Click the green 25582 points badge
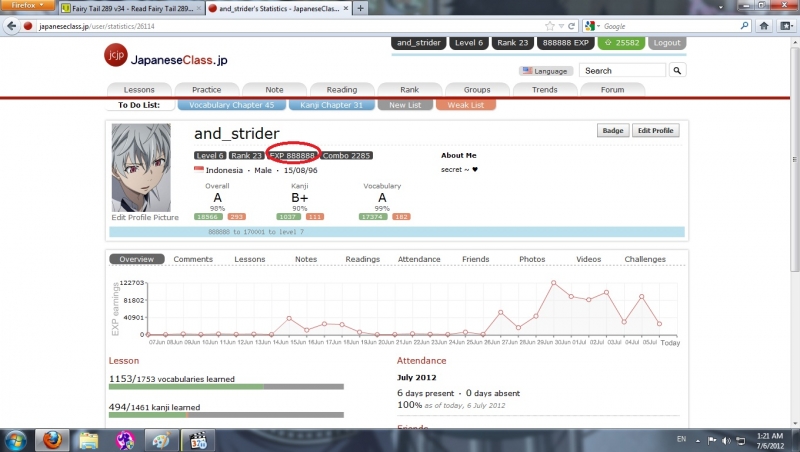Viewport: 800px width, 452px height. click(621, 43)
